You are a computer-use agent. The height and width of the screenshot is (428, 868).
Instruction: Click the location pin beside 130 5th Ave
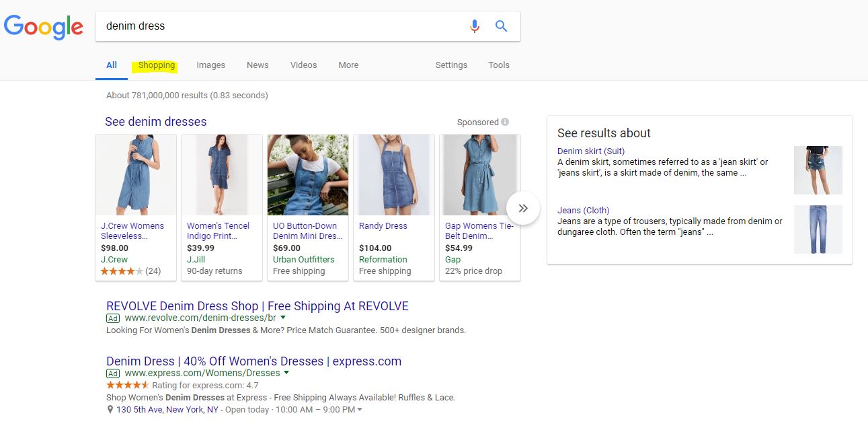(x=110, y=409)
